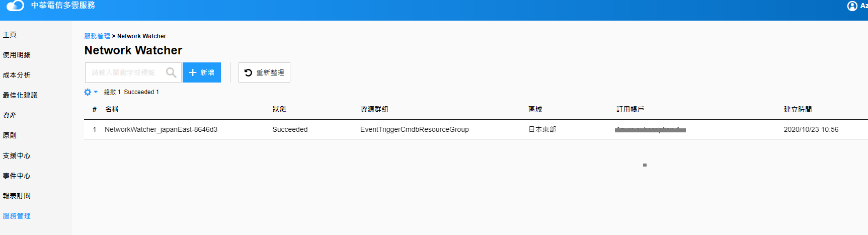Open the user account avatar icon
868x235 pixels.
click(852, 6)
